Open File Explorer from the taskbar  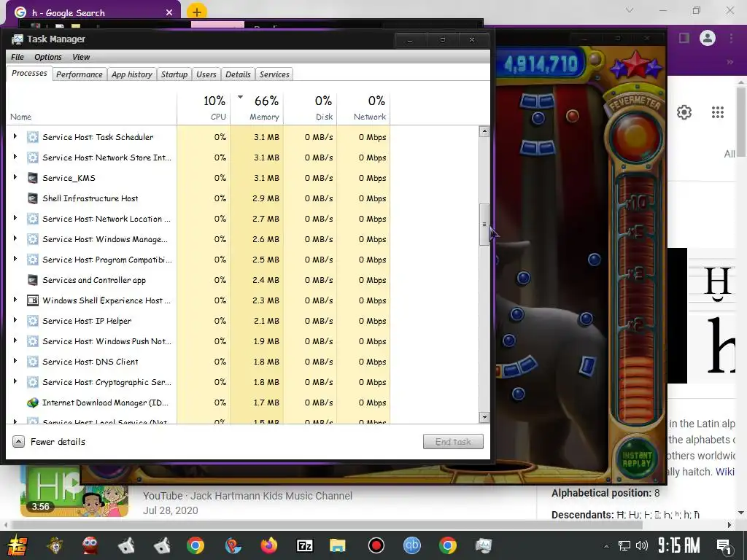pos(337,545)
